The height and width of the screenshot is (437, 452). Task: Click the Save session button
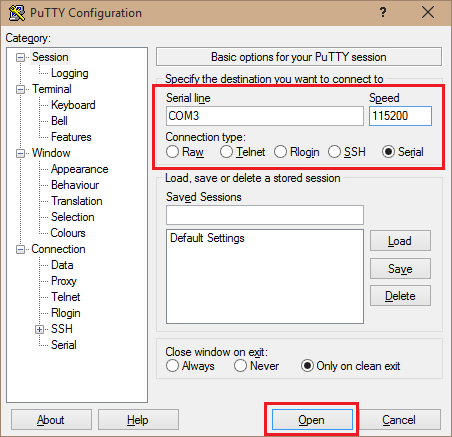point(400,269)
